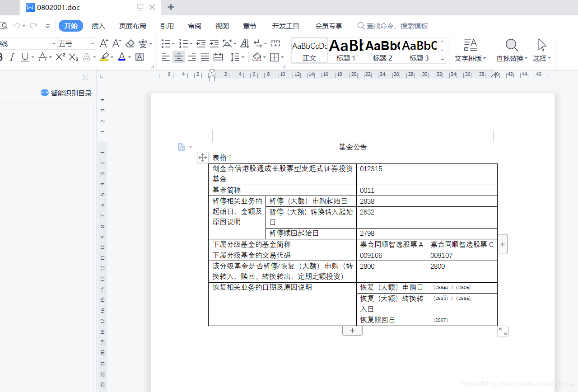Image resolution: width=578 pixels, height=392 pixels.
Task: Apply the 正文 style
Action: click(309, 50)
